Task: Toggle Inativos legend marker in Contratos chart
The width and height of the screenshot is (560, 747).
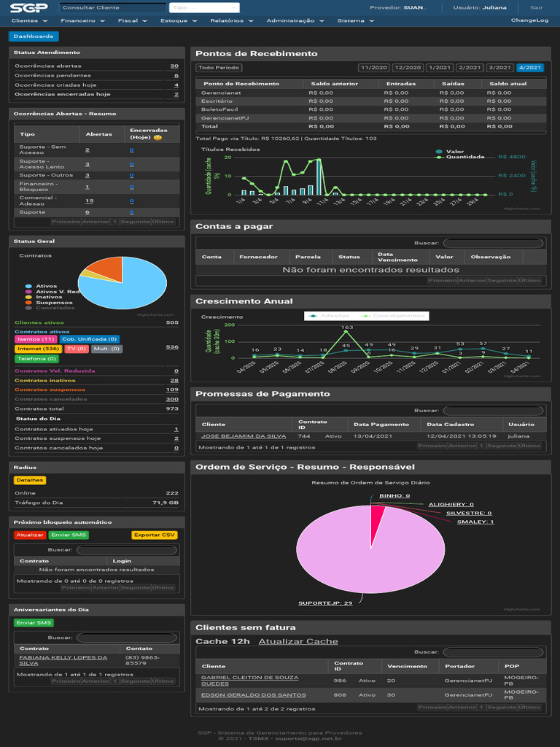Action: [28, 297]
